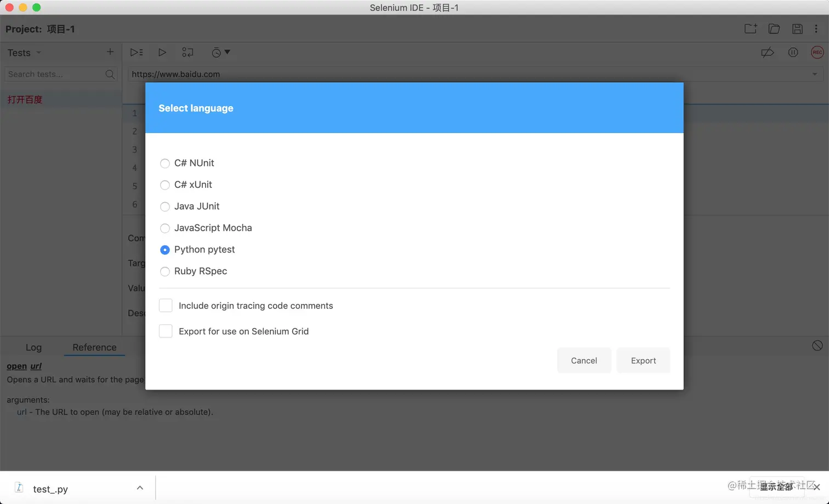829x504 pixels.
Task: Expand options chevron for test_.py download
Action: 140,488
